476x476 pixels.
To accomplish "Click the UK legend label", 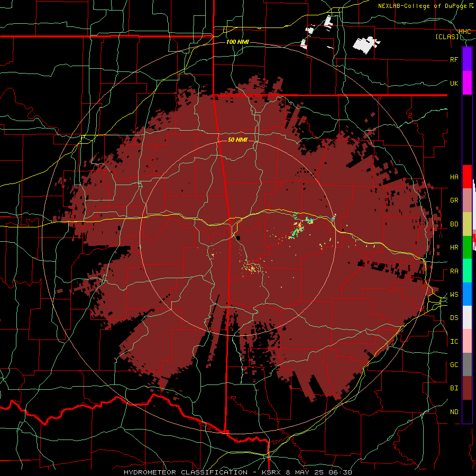I will [454, 83].
